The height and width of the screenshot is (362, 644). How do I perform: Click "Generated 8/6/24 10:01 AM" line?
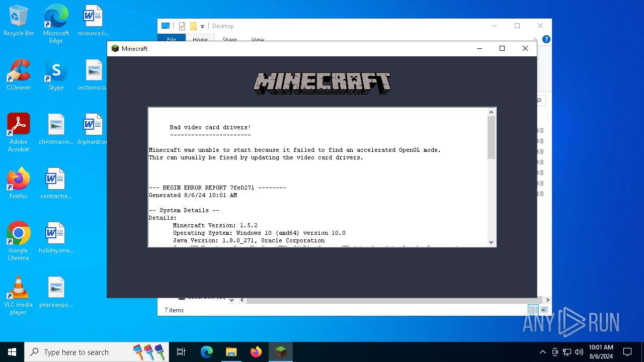[x=193, y=195]
